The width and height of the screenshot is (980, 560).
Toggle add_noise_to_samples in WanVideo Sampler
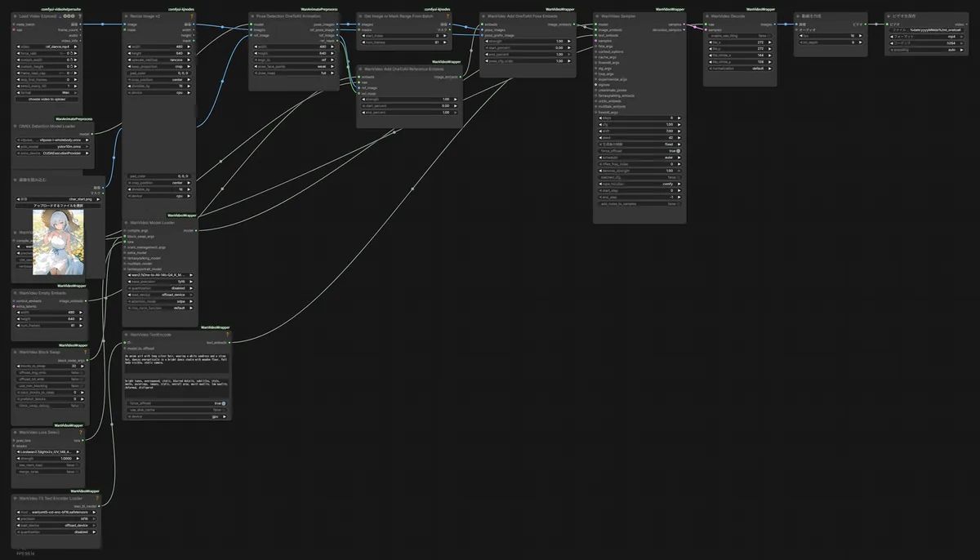pos(640,203)
